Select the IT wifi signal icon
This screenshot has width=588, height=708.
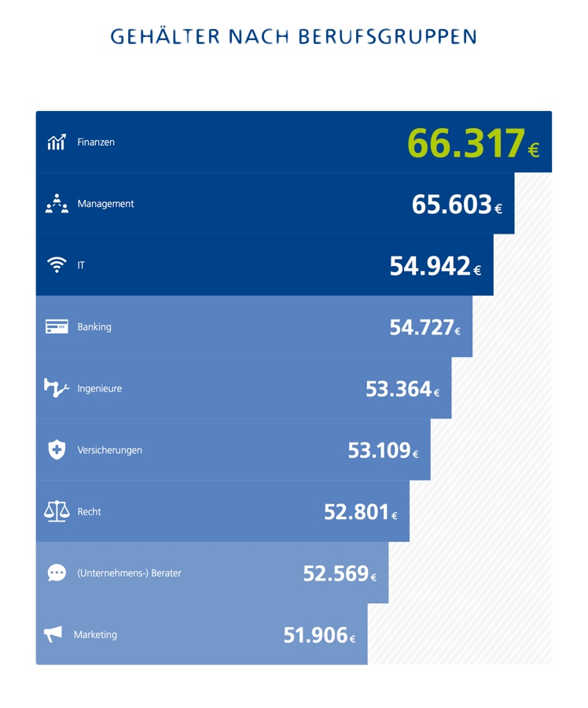(57, 265)
